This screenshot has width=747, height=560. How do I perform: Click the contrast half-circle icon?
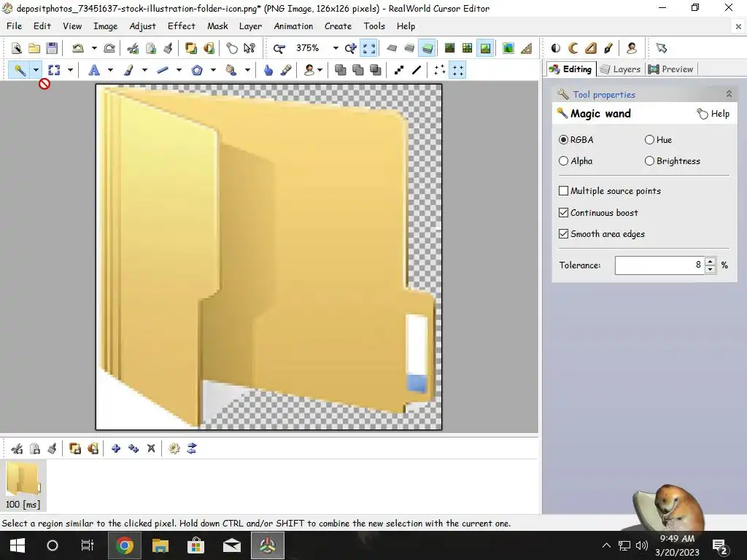[x=555, y=48]
